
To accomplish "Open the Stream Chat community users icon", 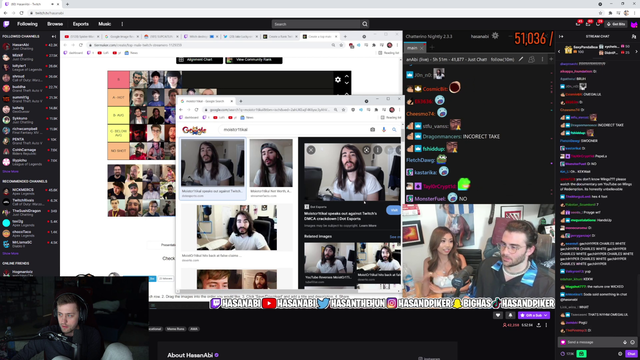I will (x=633, y=36).
